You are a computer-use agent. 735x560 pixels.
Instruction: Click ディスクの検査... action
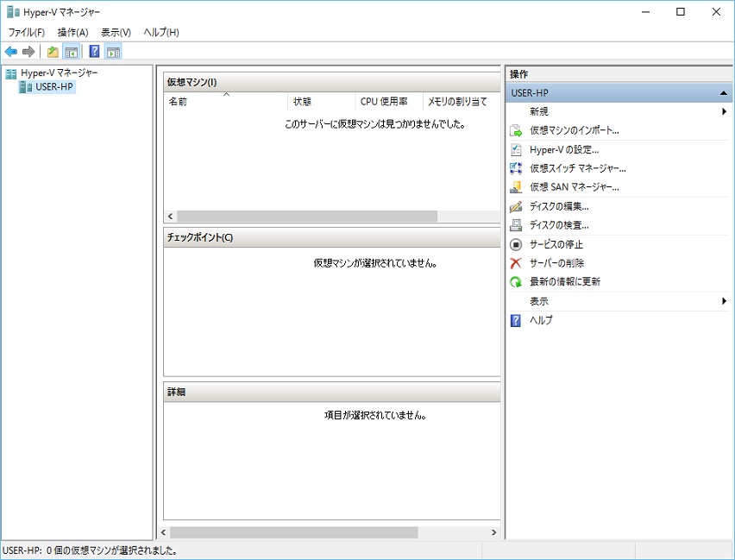[559, 225]
